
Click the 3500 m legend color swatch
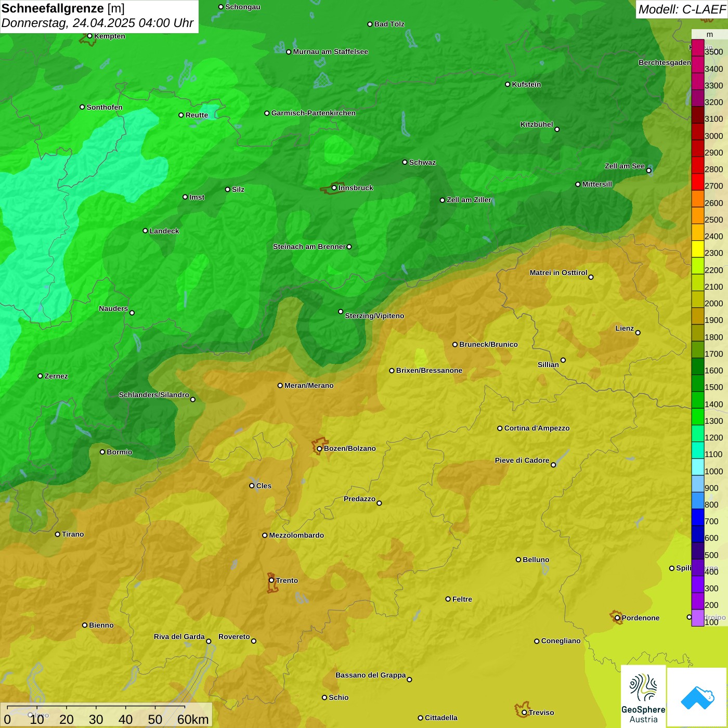pyautogui.click(x=697, y=48)
